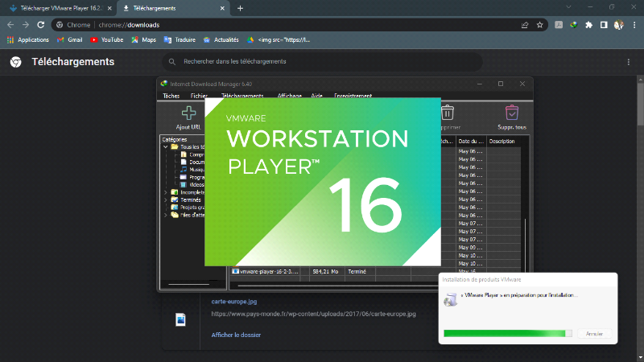
Task: Expand the Incomplets category node
Action: [x=165, y=192]
